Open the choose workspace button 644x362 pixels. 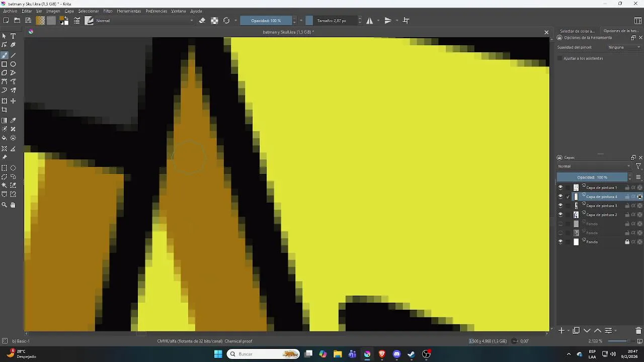pos(638,21)
